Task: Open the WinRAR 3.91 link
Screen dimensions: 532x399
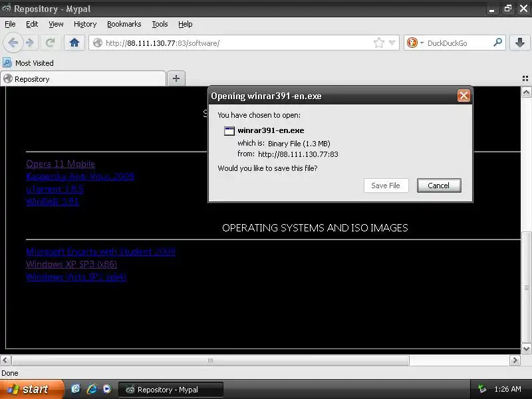Action: [x=53, y=201]
